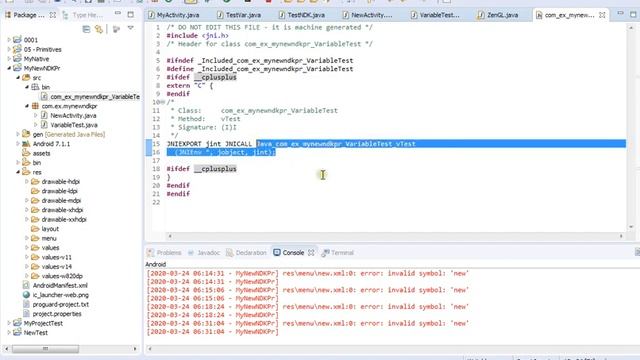Image resolution: width=640 pixels, height=360 pixels.
Task: Select the com_ex_mynewndkpr_VariableTe header file
Action: coord(95,97)
